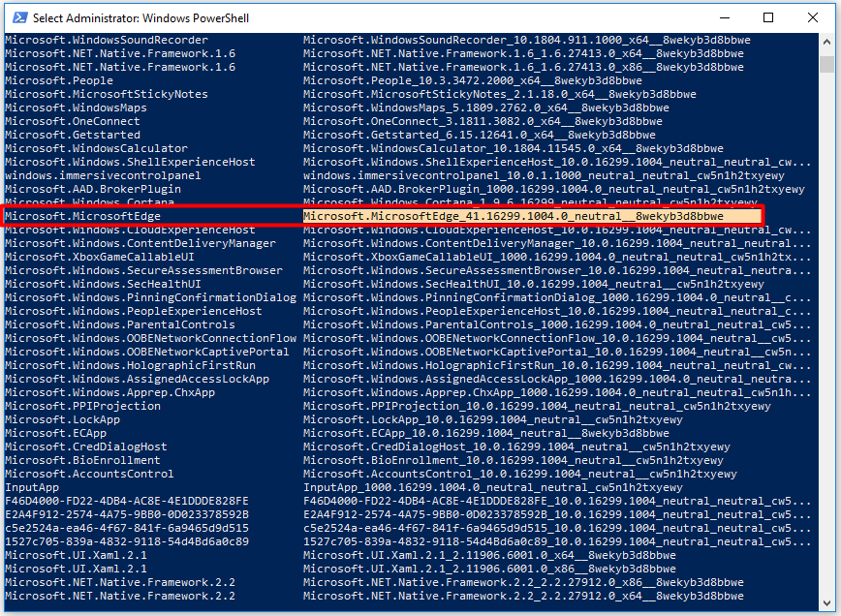Click Microsoft.Windows.PinningConfirmationDialog name entry

coord(150,297)
